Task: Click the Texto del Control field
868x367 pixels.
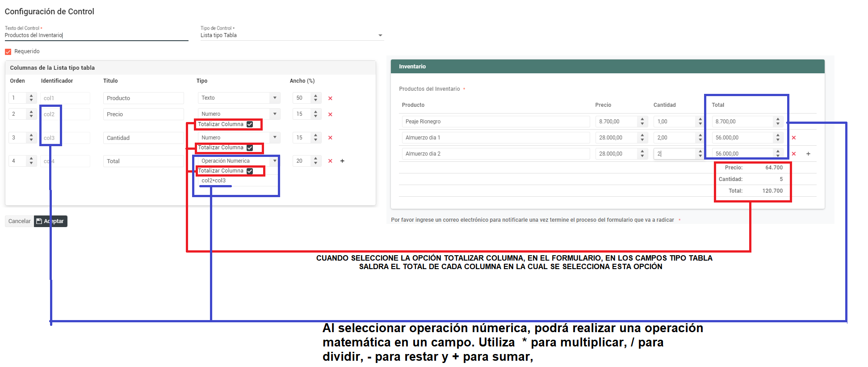Action: click(x=96, y=35)
